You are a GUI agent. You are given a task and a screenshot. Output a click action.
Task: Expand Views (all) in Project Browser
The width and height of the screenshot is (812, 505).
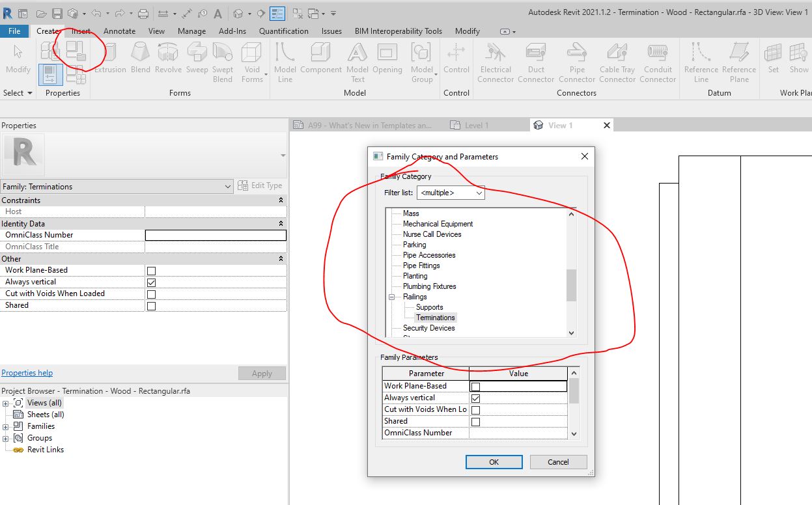click(x=6, y=402)
